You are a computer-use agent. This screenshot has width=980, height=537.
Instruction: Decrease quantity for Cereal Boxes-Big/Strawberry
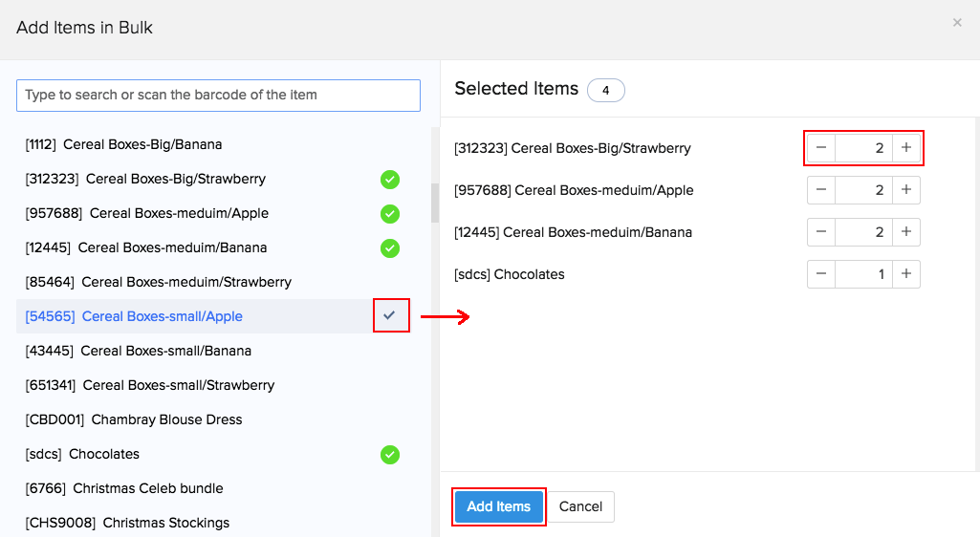[x=821, y=148]
